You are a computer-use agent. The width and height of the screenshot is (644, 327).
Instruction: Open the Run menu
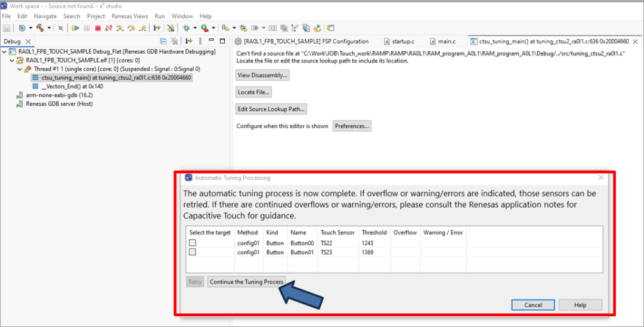click(x=160, y=16)
